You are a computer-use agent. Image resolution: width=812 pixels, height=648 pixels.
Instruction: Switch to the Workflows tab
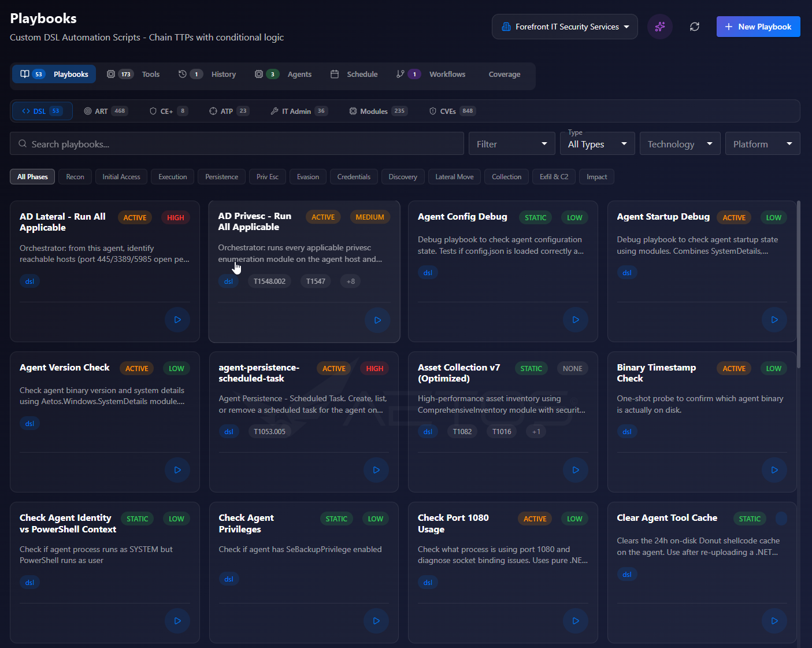point(431,74)
